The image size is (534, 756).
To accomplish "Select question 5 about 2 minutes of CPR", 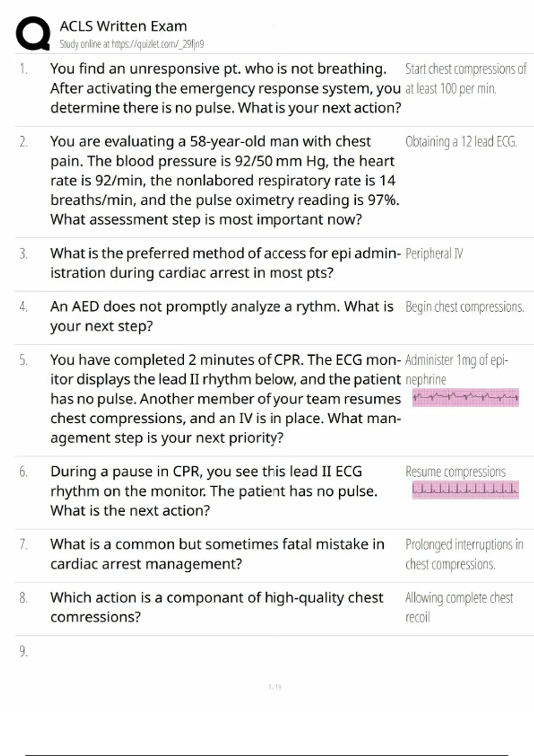I will point(226,398).
